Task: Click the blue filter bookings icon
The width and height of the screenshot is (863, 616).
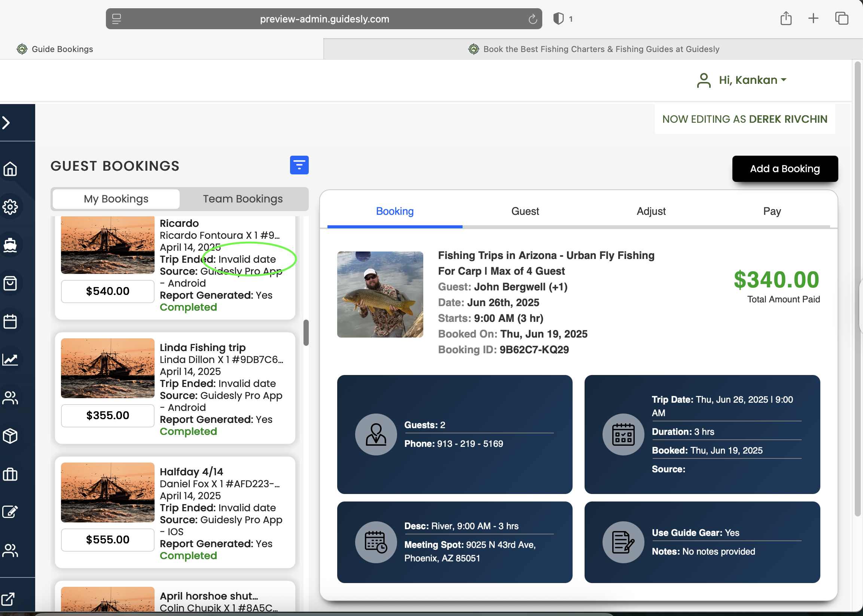Action: [x=299, y=165]
